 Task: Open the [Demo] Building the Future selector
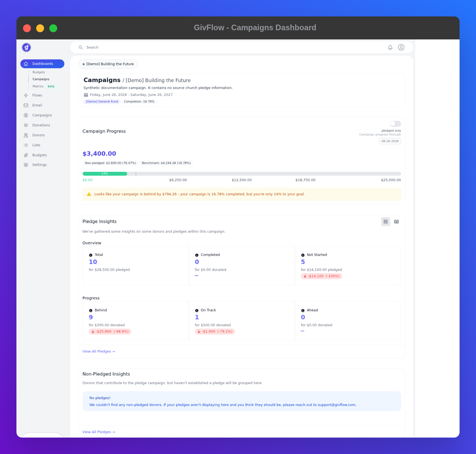(108, 64)
